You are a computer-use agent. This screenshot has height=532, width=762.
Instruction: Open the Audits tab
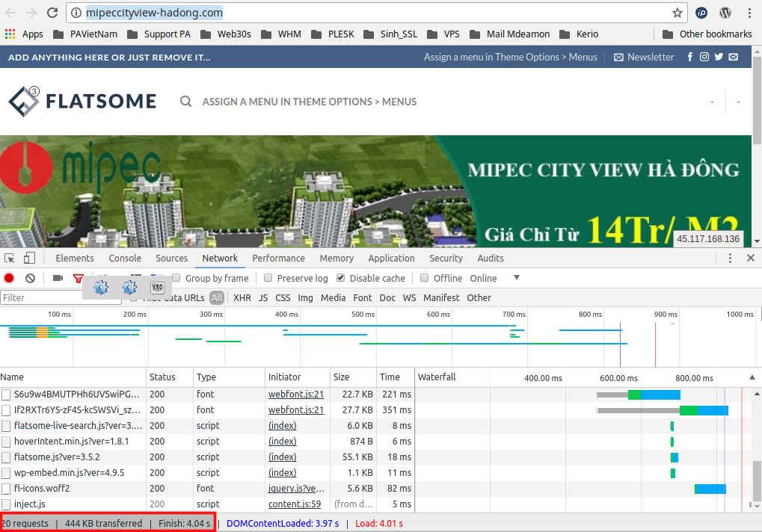[491, 259]
